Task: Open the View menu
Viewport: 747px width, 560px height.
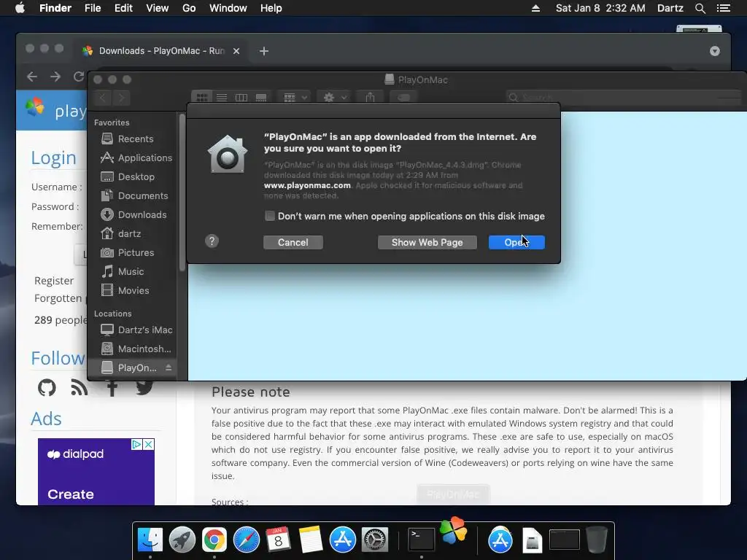Action: point(158,8)
